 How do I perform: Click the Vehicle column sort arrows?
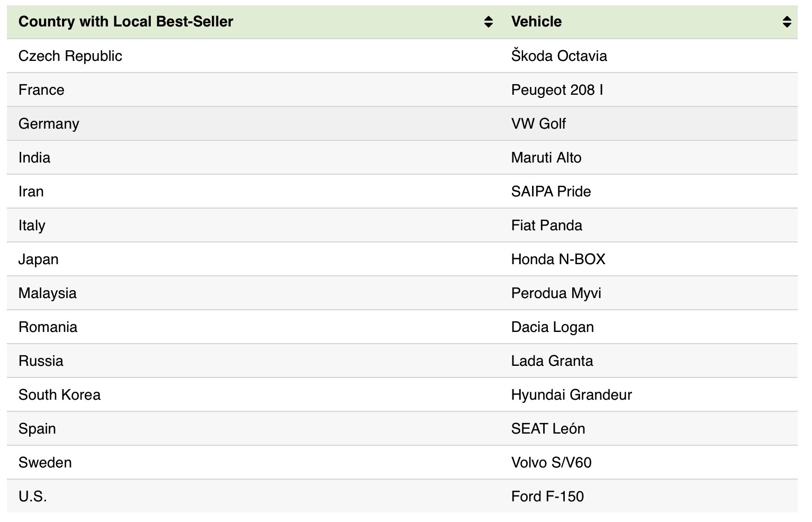[x=787, y=22]
